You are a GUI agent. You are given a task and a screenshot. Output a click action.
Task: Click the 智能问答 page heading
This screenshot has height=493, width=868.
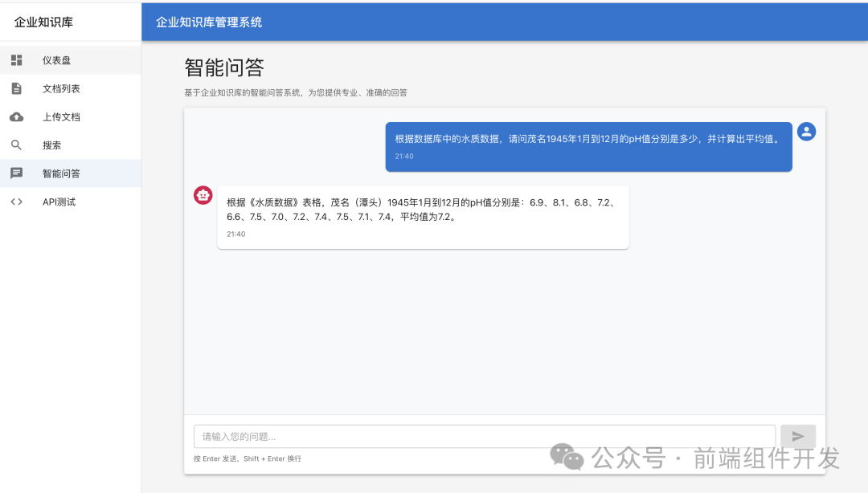pyautogui.click(x=224, y=67)
